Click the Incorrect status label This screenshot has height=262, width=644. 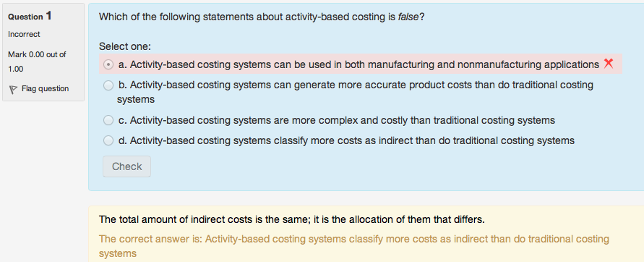tap(25, 34)
